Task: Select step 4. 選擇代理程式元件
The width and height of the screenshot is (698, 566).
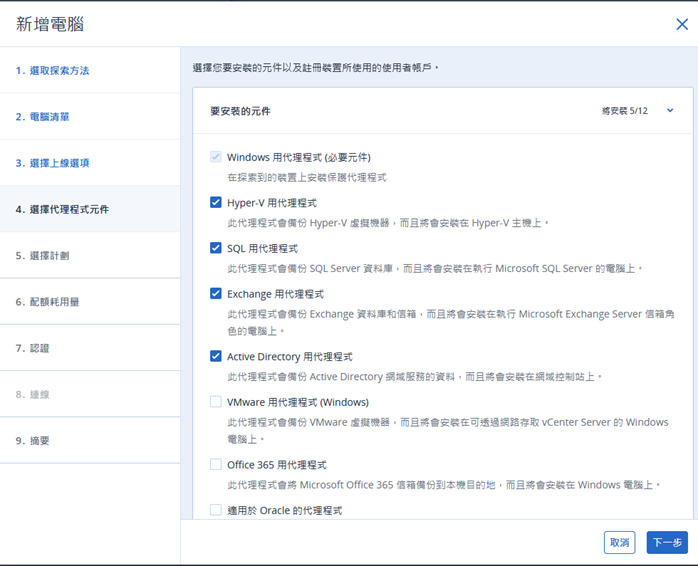Action: (x=90, y=209)
